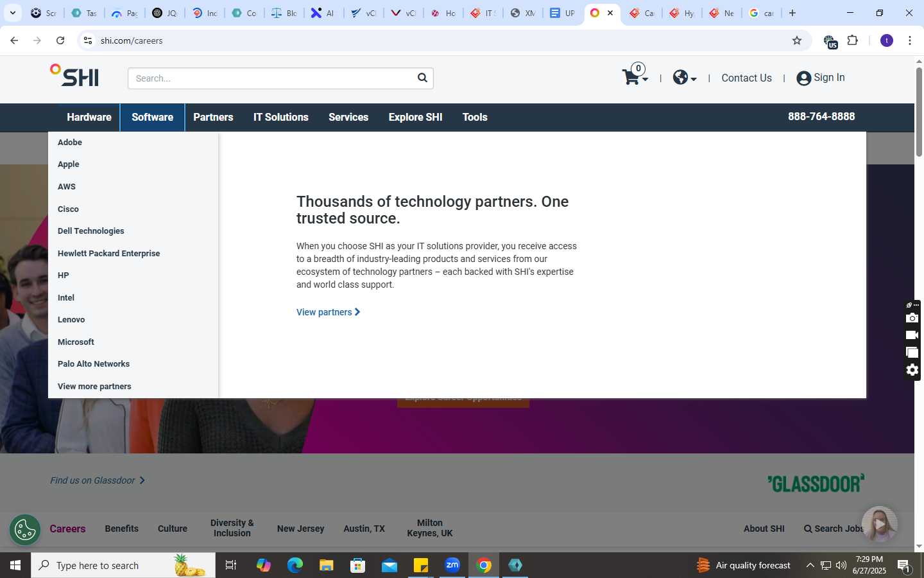Screen dimensions: 924x578
Task: Go back to previous page
Action: pos(14,40)
